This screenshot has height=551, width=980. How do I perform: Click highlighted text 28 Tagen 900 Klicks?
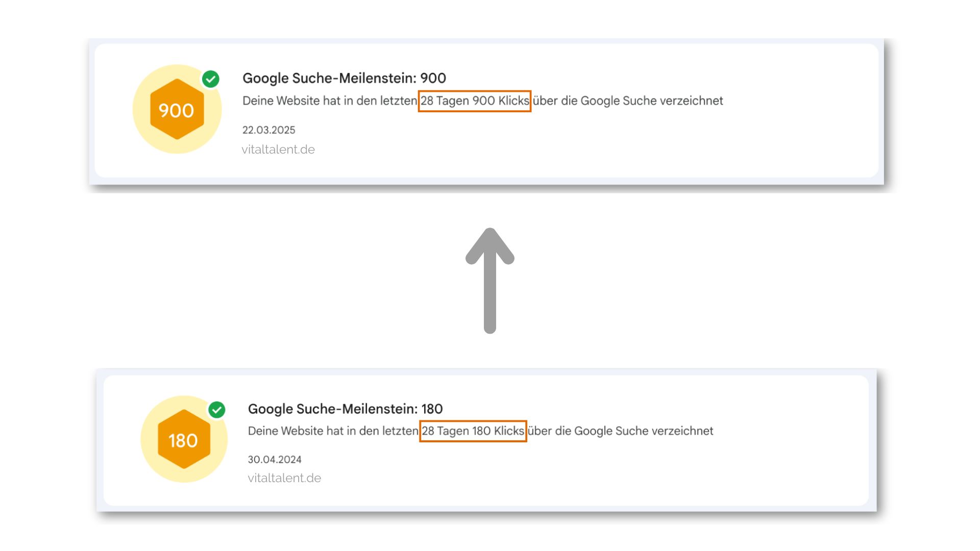[475, 101]
